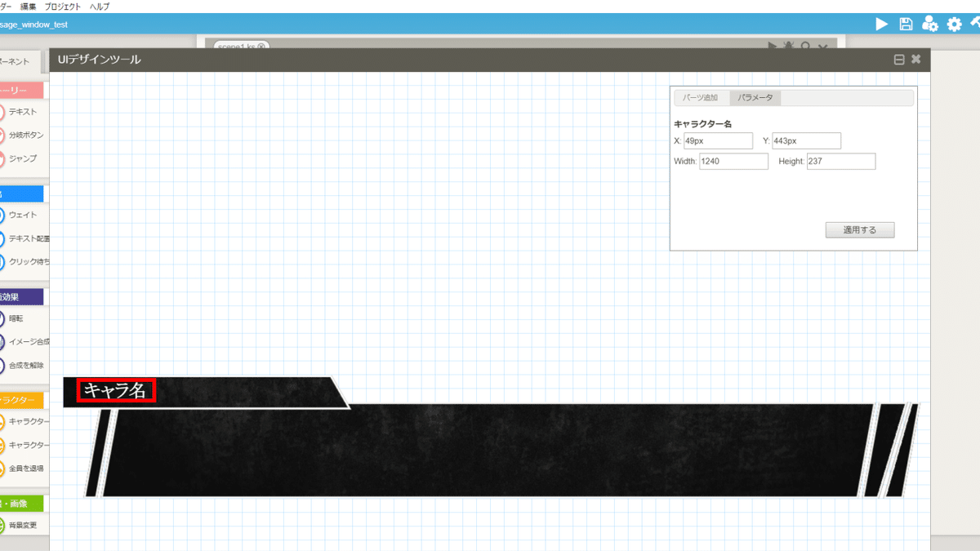980x551 pixels.
Task: Click the debug bug icon behind the tool window
Action: 789,46
